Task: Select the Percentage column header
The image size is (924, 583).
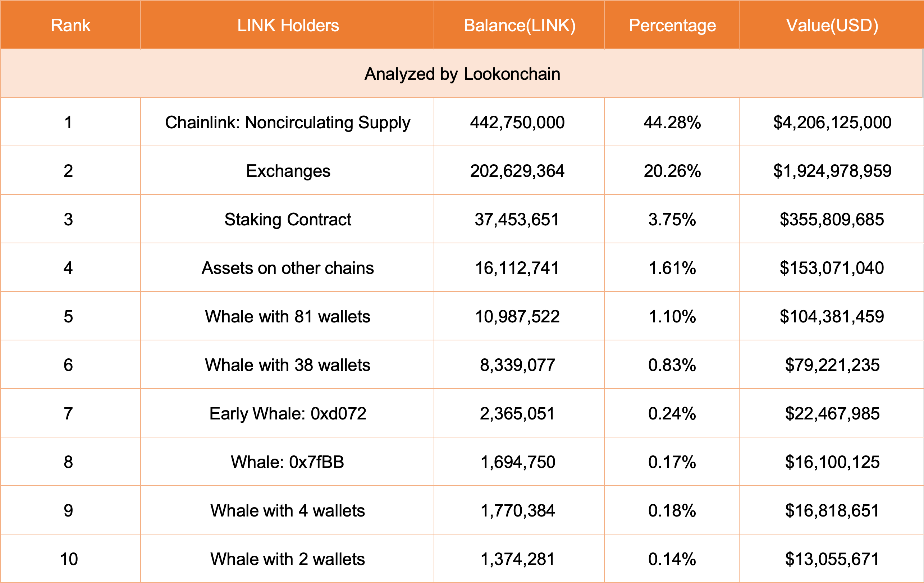Action: [672, 25]
